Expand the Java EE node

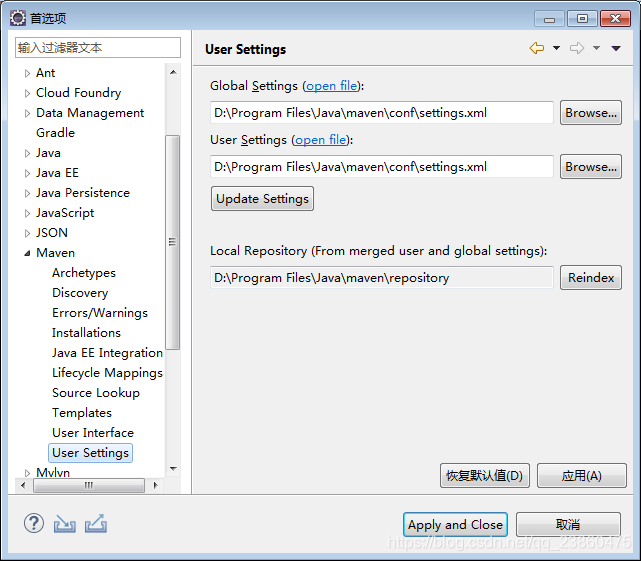coord(27,173)
